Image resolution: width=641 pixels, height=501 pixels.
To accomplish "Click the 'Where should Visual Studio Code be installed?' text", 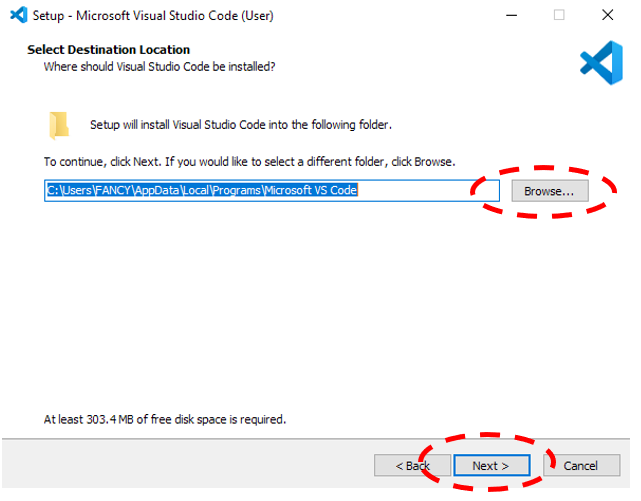I will point(159,66).
